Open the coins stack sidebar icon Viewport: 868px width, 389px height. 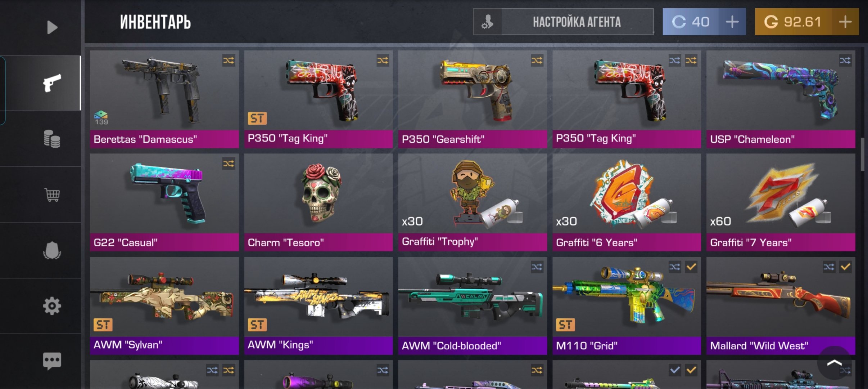click(52, 139)
